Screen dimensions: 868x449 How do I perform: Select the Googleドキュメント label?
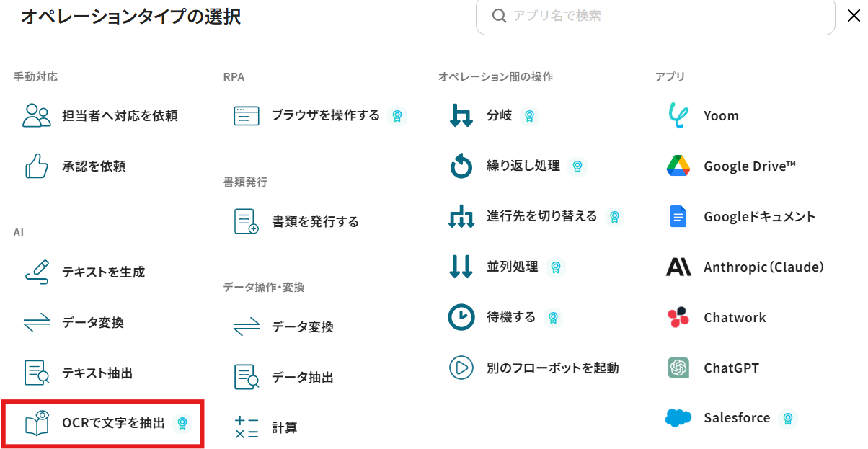click(760, 216)
